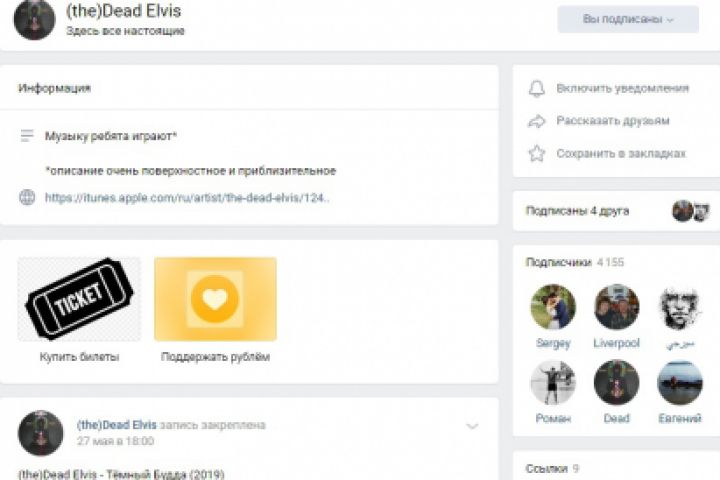Open the "Вы подписаны" subscription dropdown
Viewport: 720px width, 480px height.
[x=628, y=19]
